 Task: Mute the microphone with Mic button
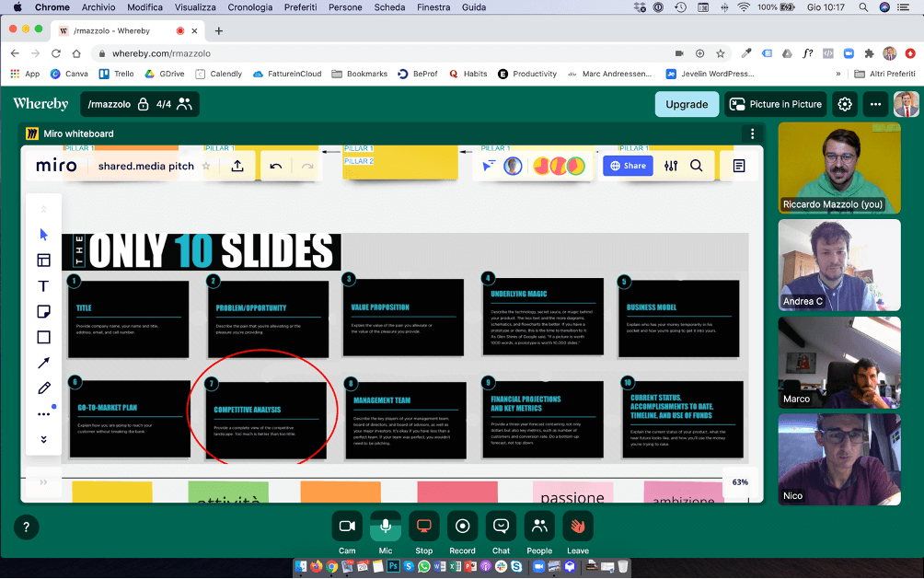coord(386,527)
